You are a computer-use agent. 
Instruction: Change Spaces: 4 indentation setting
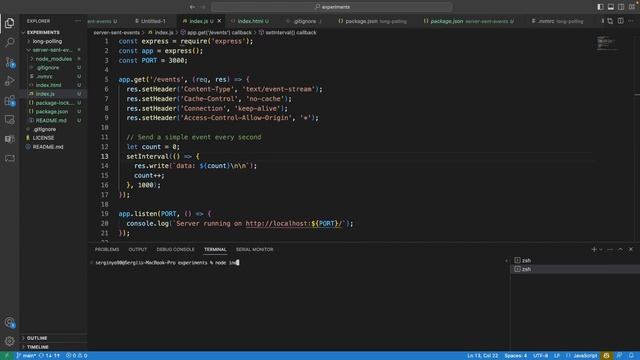pyautogui.click(x=516, y=356)
